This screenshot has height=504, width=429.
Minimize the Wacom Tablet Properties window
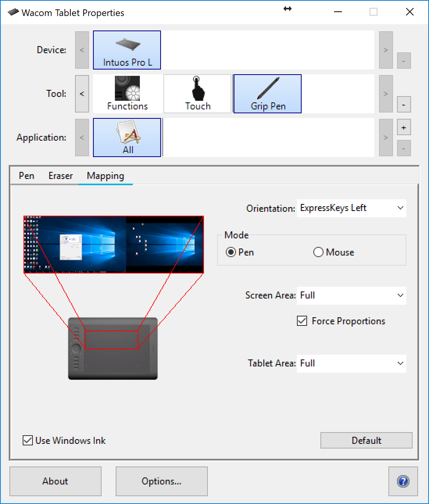coord(338,12)
